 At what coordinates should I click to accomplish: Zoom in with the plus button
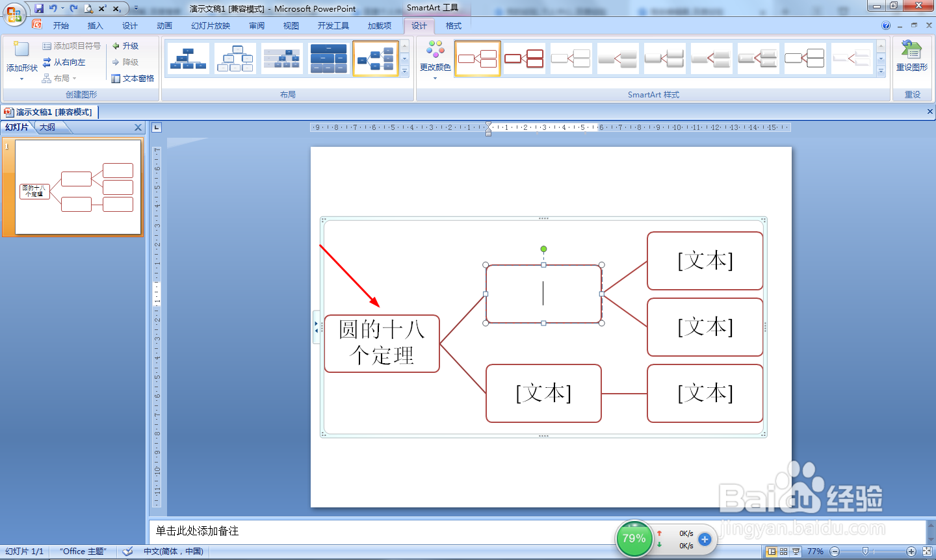tap(911, 552)
